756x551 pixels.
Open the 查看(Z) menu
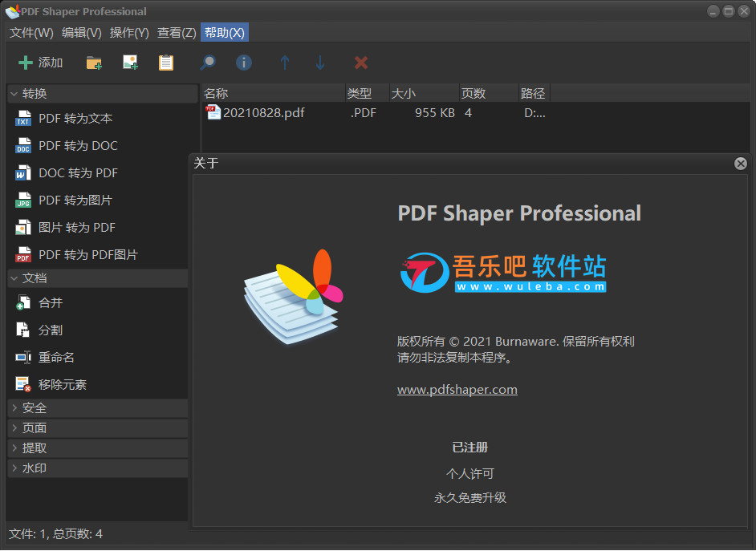coord(177,33)
